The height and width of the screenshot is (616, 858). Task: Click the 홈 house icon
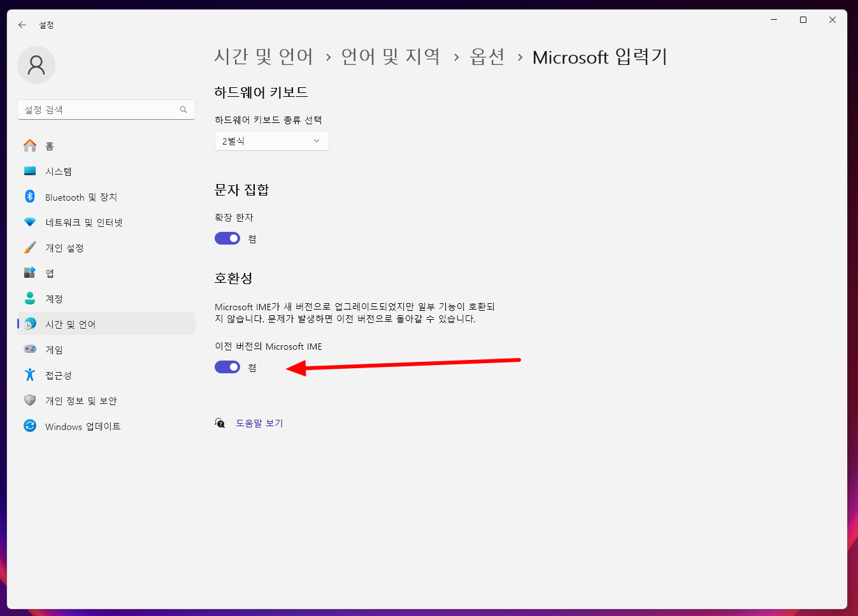[30, 146]
